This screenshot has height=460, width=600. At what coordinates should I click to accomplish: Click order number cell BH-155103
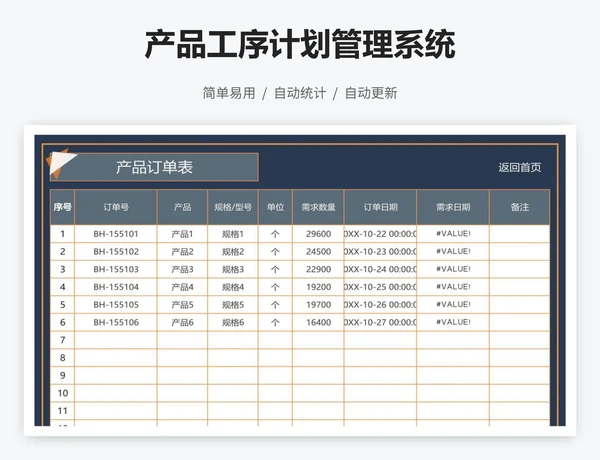[116, 269]
